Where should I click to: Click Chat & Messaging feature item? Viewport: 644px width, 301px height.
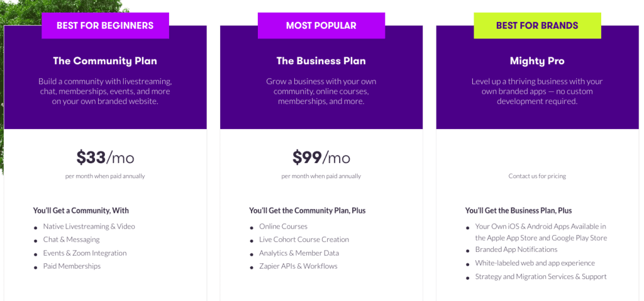[x=71, y=239]
